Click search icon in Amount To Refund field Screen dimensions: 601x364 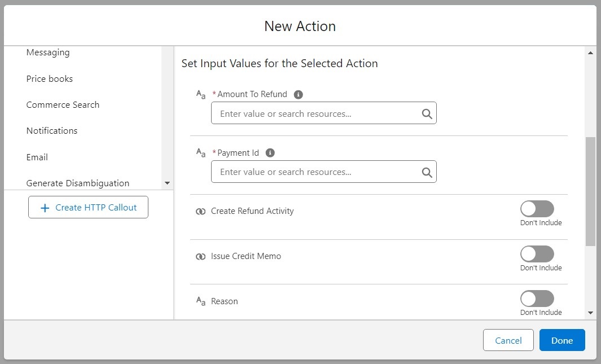[427, 114]
